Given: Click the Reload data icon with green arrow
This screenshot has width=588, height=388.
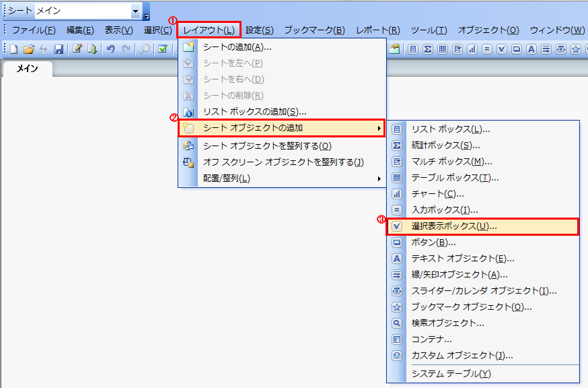Looking at the screenshot, I should [x=92, y=49].
